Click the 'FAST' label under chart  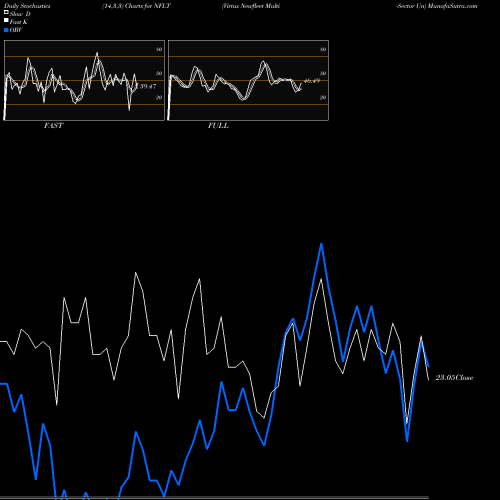click(x=53, y=126)
